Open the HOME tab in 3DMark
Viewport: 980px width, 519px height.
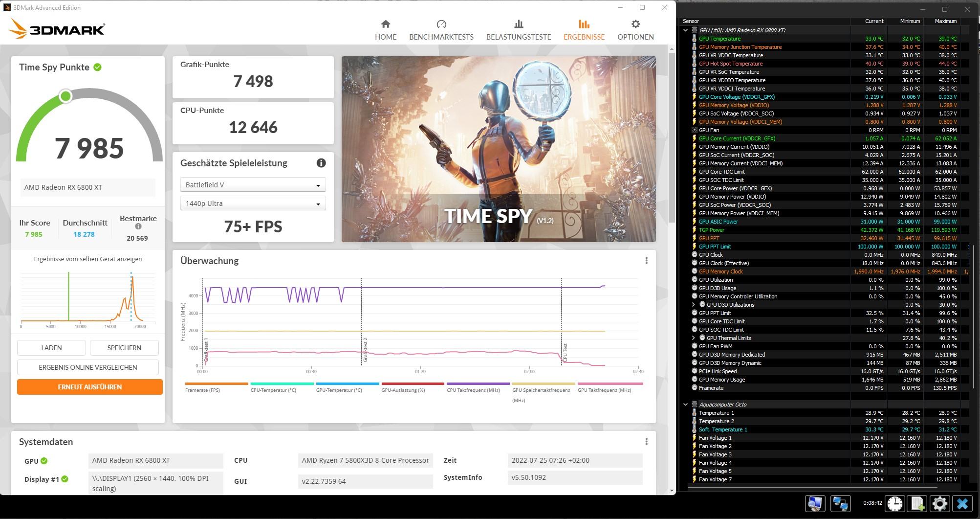386,30
